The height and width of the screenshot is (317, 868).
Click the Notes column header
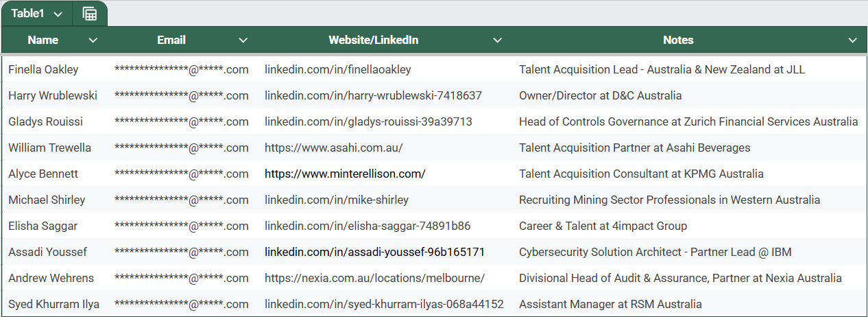coord(678,40)
